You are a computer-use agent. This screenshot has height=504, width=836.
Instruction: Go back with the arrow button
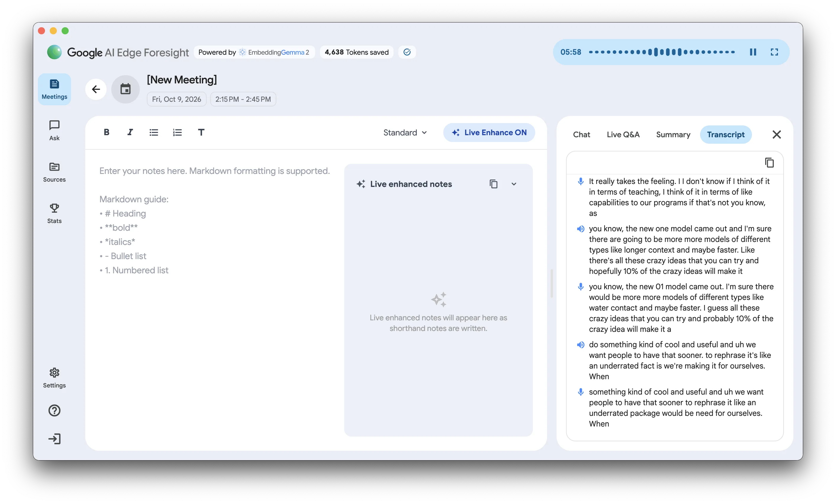[96, 89]
